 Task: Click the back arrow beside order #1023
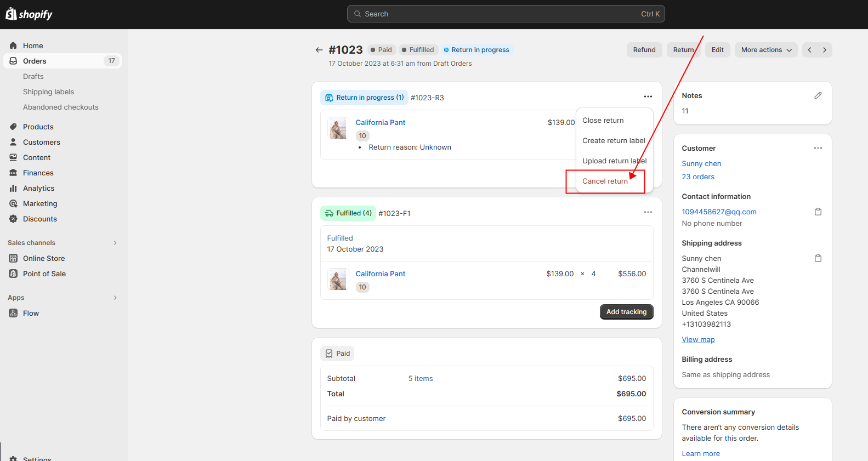click(x=319, y=50)
